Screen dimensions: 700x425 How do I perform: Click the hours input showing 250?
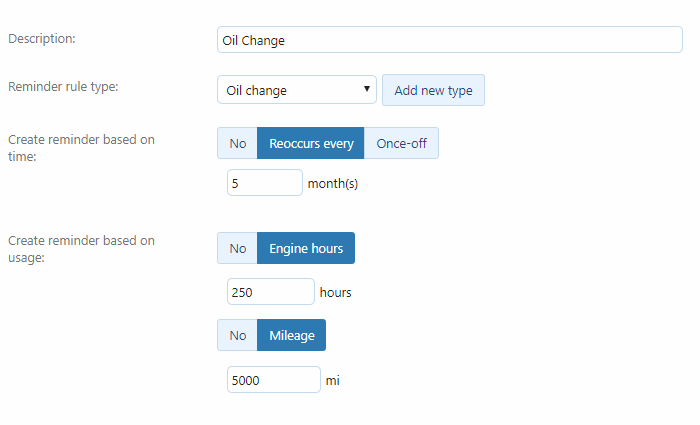271,292
